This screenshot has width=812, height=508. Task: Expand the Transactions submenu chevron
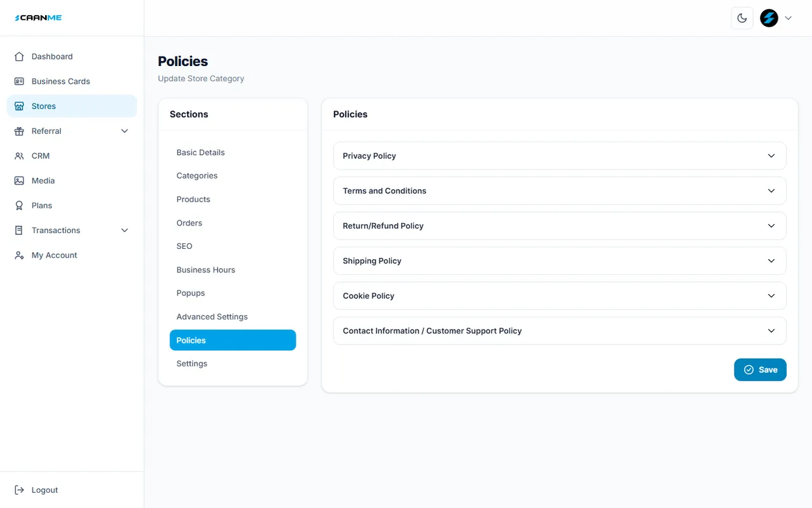pos(124,230)
